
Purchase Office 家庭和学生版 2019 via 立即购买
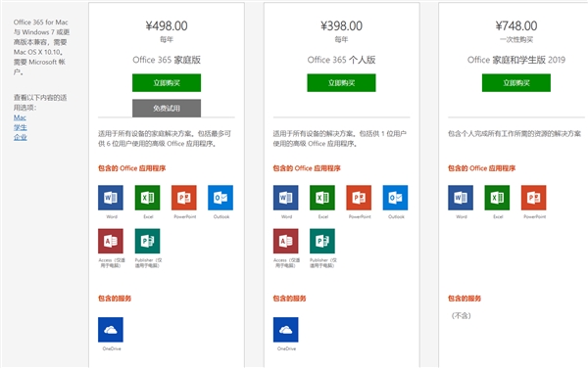[516, 83]
